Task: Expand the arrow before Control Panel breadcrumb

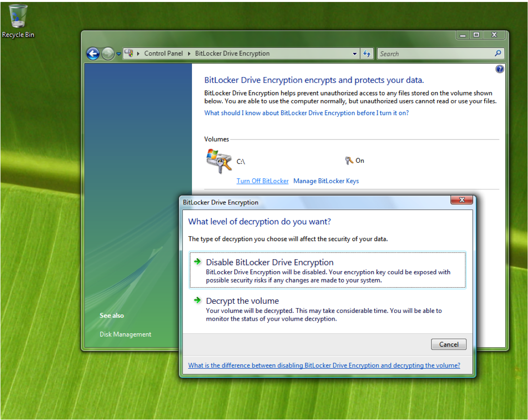Action: tap(138, 53)
